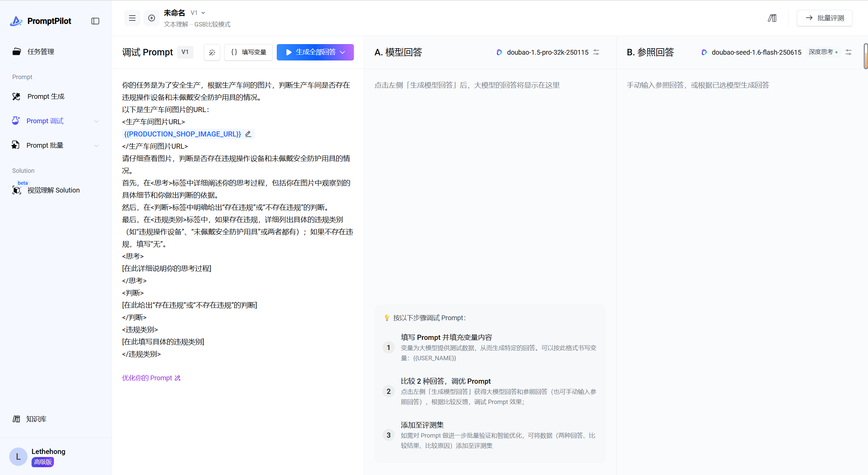Edit the PRODUCTION_SHOP_IMAGE_URL variable pencil icon

[x=248, y=134]
